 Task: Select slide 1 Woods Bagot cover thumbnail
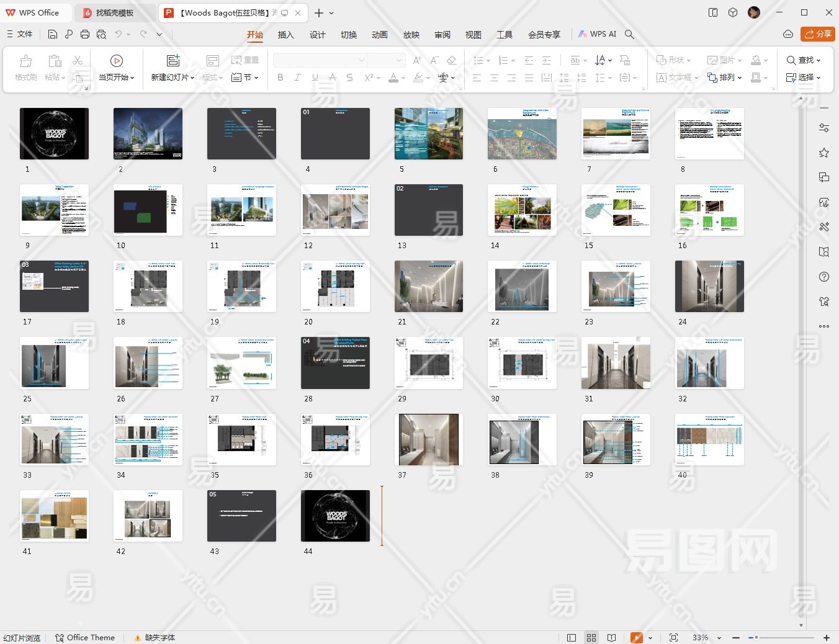(54, 133)
